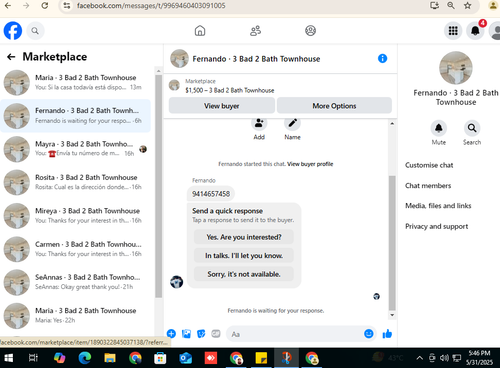The height and width of the screenshot is (368, 500).
Task: Open the notifications bell with badge
Action: tap(475, 31)
